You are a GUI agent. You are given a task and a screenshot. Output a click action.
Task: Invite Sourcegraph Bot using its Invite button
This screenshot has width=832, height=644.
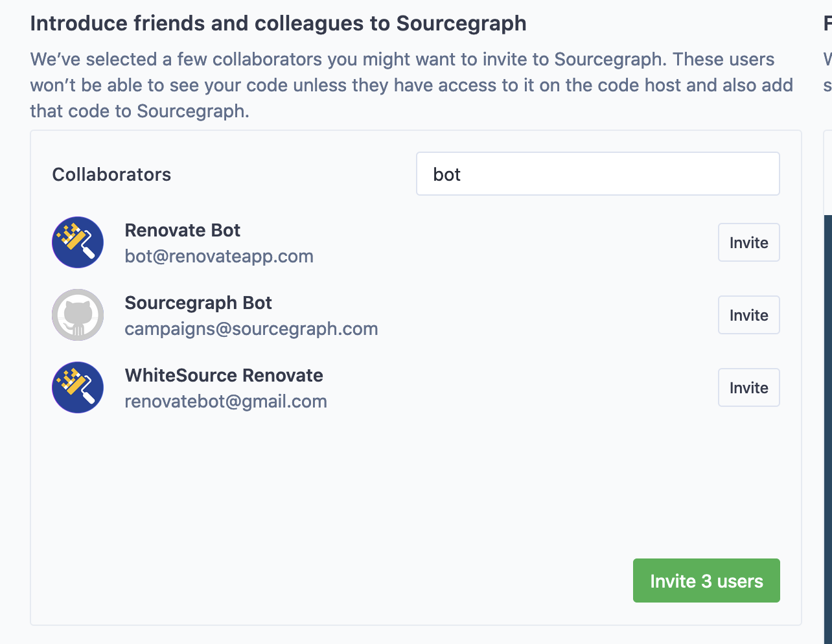(748, 315)
